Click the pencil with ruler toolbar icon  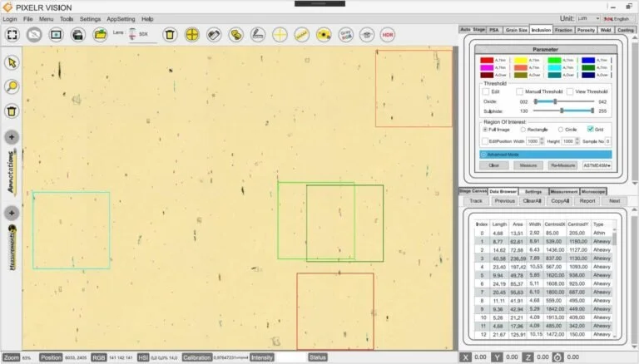point(258,35)
